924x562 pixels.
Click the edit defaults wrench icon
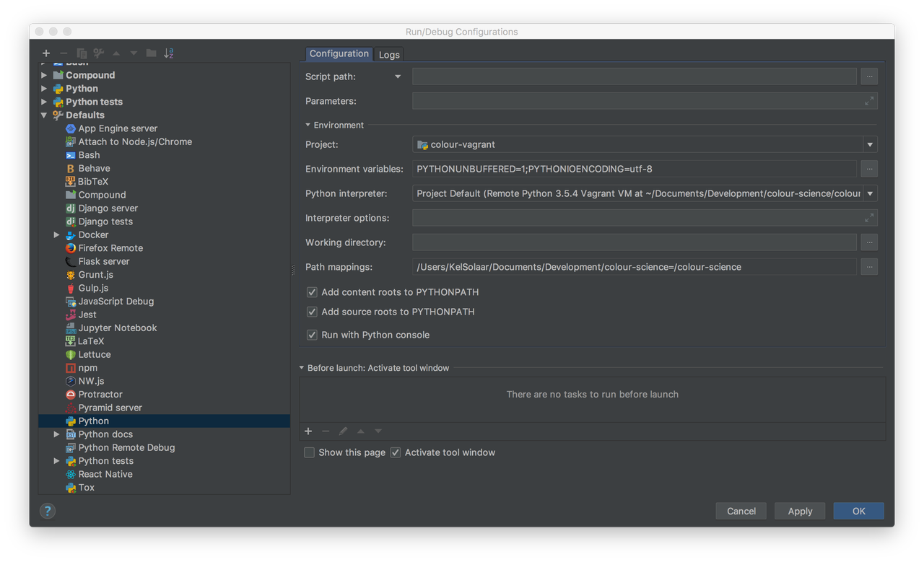[x=99, y=53]
